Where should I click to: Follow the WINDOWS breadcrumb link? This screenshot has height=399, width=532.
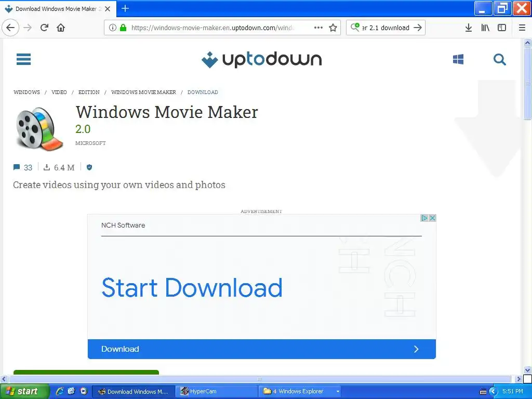(27, 92)
